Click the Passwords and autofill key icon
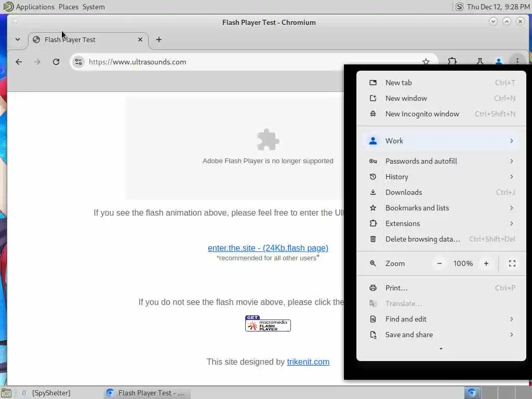The width and height of the screenshot is (532, 399). (373, 161)
